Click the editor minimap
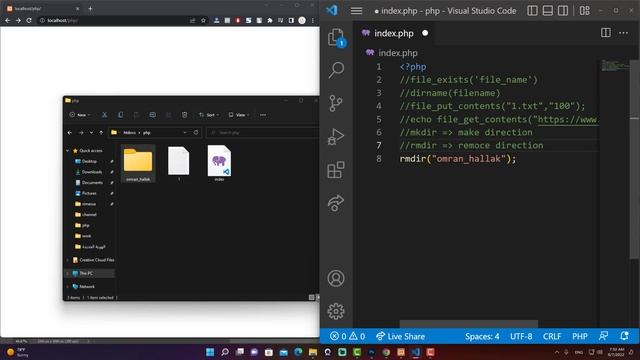The image size is (640, 360). tap(614, 65)
